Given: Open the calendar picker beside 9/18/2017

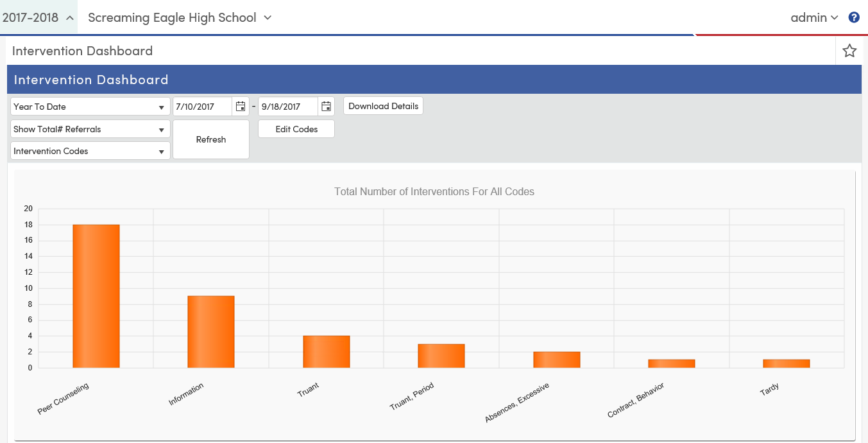Looking at the screenshot, I should pos(326,106).
